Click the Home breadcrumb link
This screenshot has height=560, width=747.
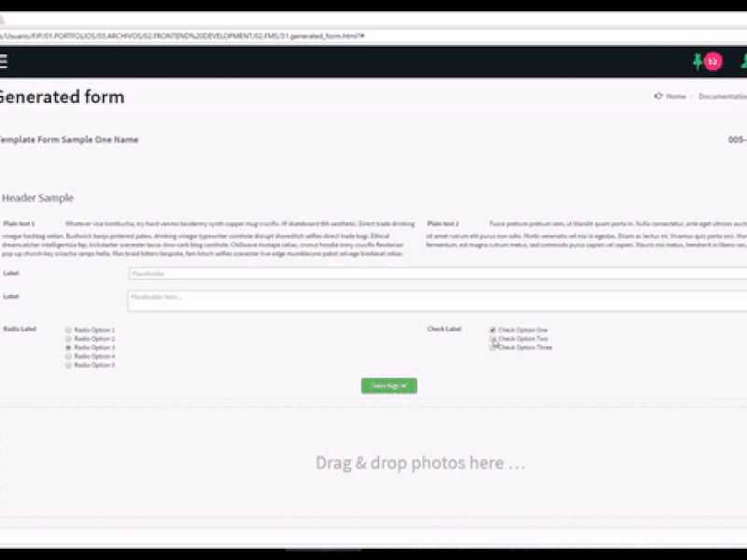pyautogui.click(x=675, y=96)
